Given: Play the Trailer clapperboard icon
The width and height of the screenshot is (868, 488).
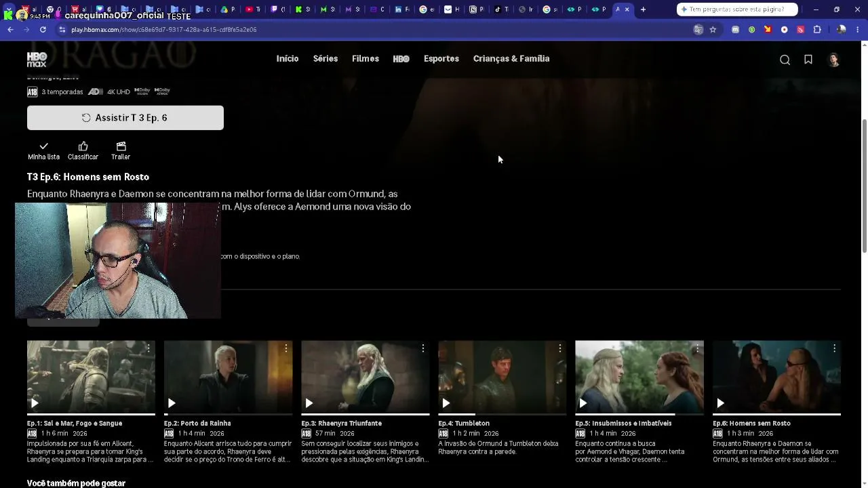Looking at the screenshot, I should click(x=121, y=146).
